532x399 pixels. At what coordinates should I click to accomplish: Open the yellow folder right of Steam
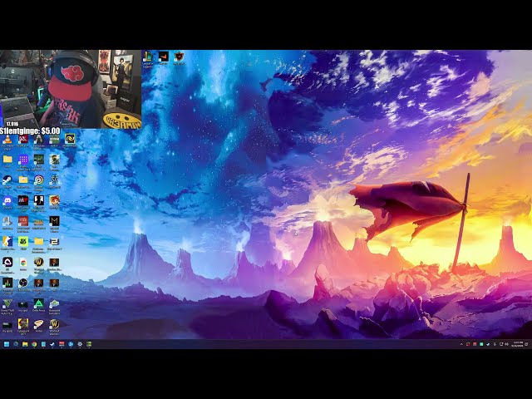pyautogui.click(x=23, y=180)
